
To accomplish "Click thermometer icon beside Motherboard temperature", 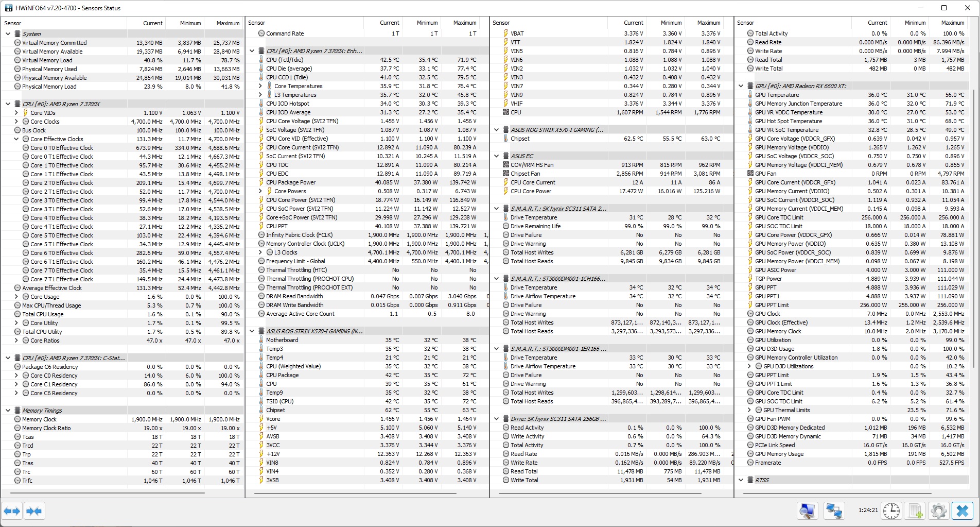I will 261,340.
